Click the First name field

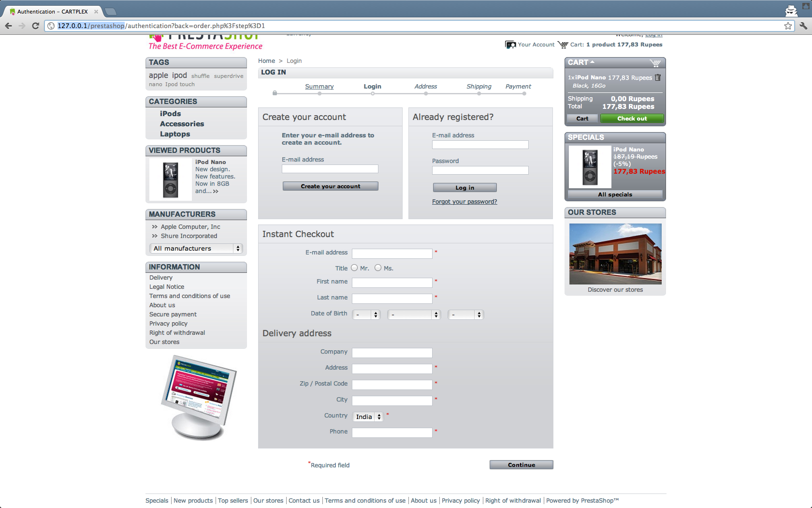(x=392, y=283)
